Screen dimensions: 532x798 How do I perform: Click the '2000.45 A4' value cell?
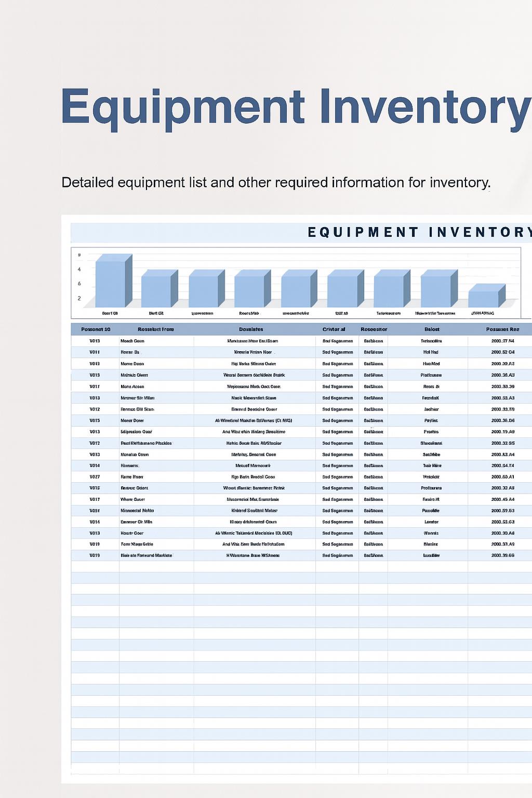[x=503, y=499]
